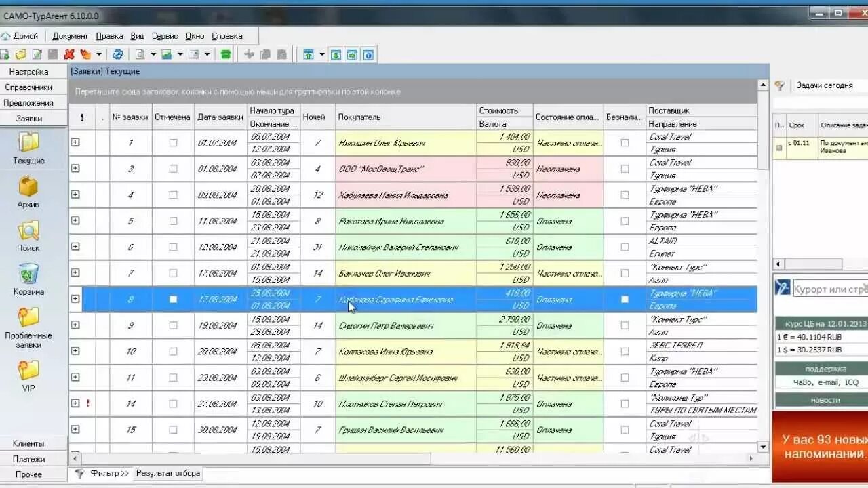Toggle Безнал checkbox for ООО МосОвощТранс row

(625, 169)
